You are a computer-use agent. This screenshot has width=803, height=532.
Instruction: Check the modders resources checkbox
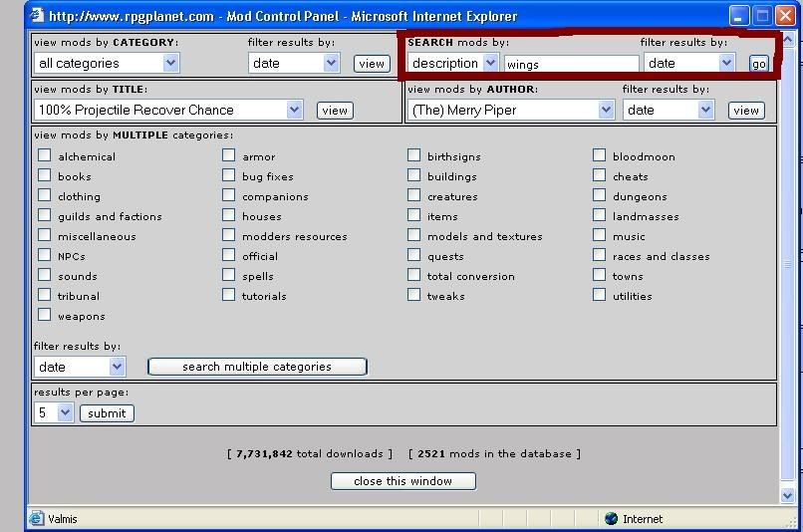228,235
